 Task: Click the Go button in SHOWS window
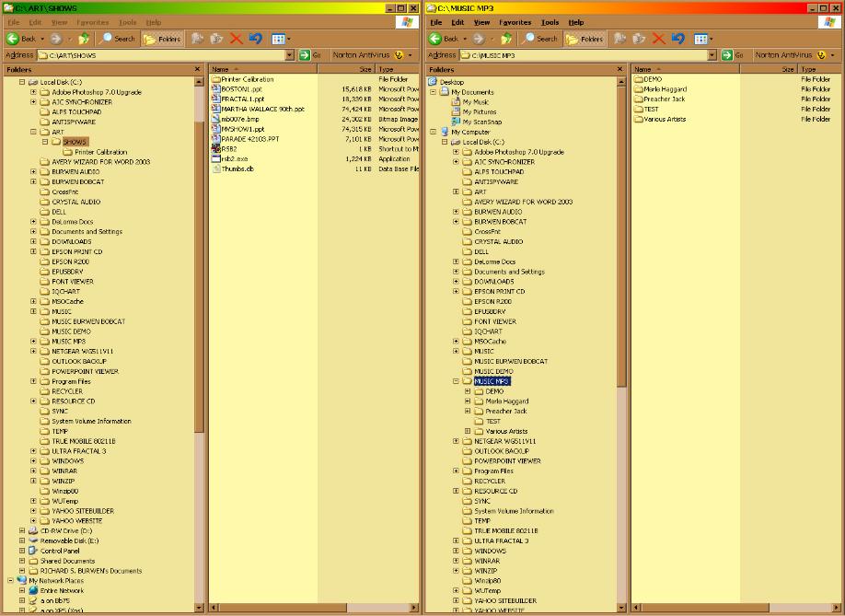tap(311, 55)
